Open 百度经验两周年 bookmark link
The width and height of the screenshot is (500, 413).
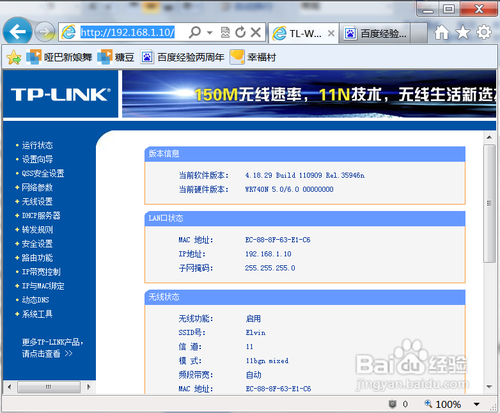[x=182, y=57]
